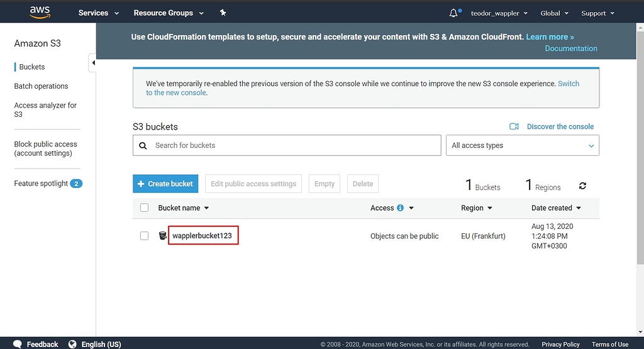644x349 pixels.
Task: Open the All access types filter
Action: [x=523, y=145]
